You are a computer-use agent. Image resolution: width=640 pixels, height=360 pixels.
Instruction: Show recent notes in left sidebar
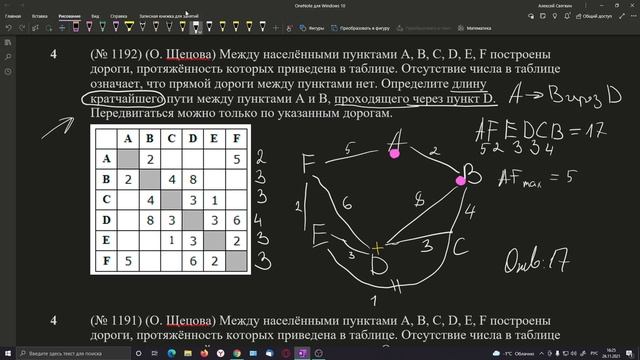pyautogui.click(x=8, y=71)
